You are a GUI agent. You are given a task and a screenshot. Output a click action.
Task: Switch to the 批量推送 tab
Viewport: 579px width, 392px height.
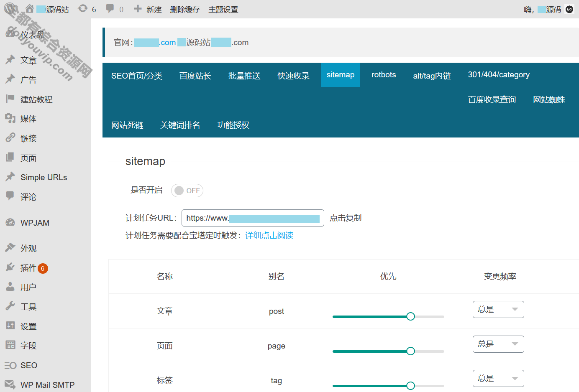pyautogui.click(x=244, y=76)
